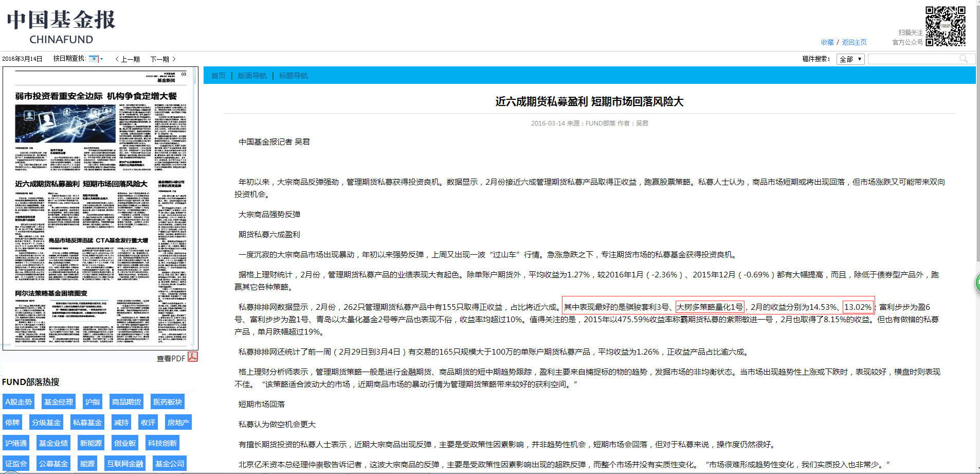980x474 pixels.
Task: Open the 版面导航 tab
Action: pos(252,76)
